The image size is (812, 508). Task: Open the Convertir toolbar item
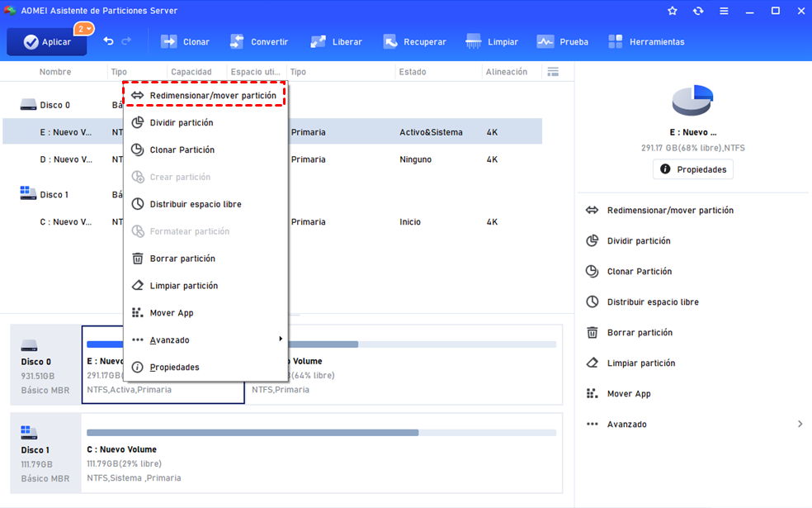pos(259,42)
